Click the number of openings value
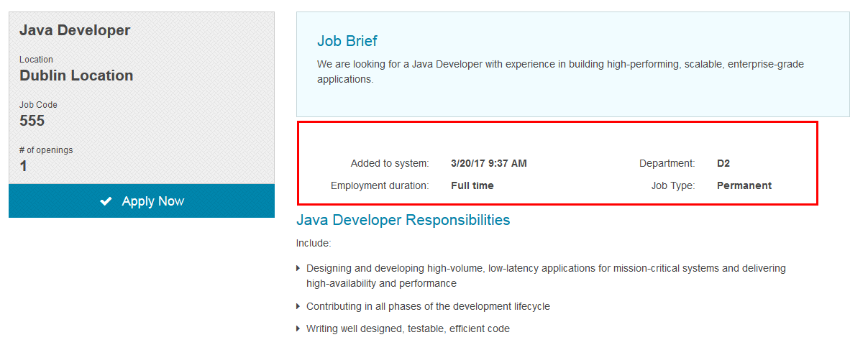868x345 pixels. 23,166
